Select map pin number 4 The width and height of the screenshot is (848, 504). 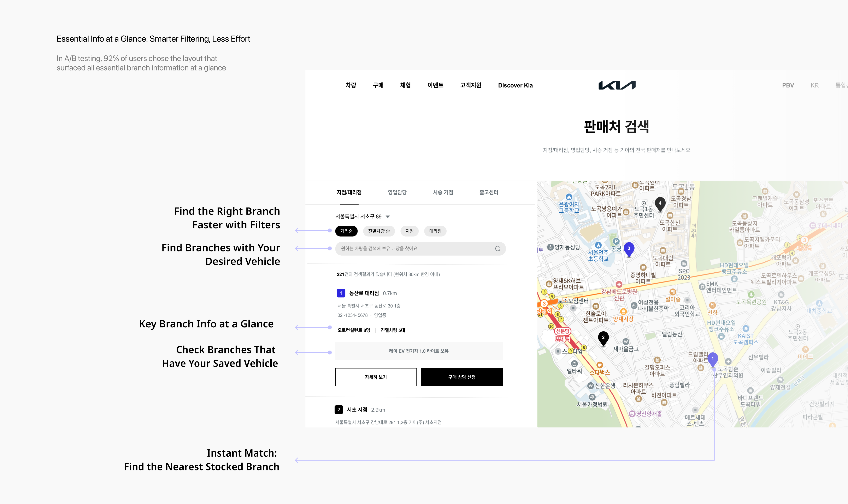coord(660,204)
